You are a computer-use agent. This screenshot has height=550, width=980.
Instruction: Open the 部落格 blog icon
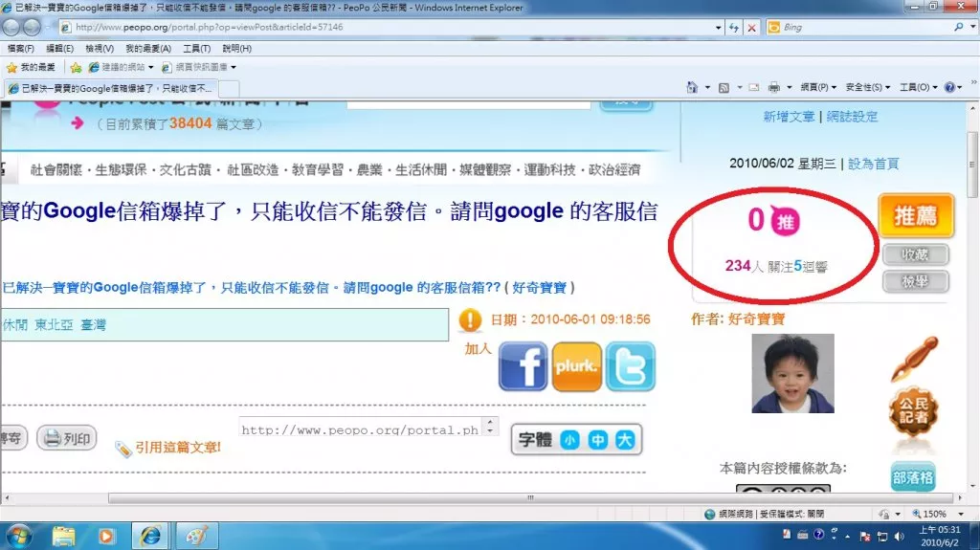pyautogui.click(x=912, y=477)
